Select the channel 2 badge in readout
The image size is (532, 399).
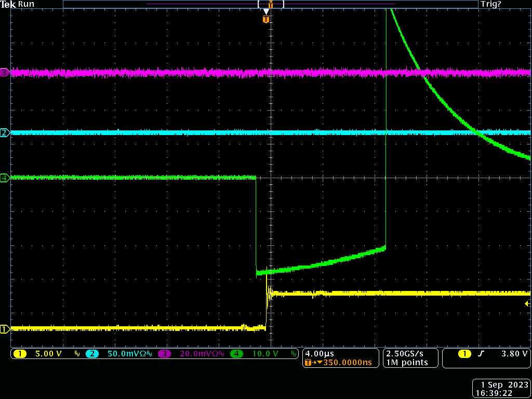(x=92, y=354)
